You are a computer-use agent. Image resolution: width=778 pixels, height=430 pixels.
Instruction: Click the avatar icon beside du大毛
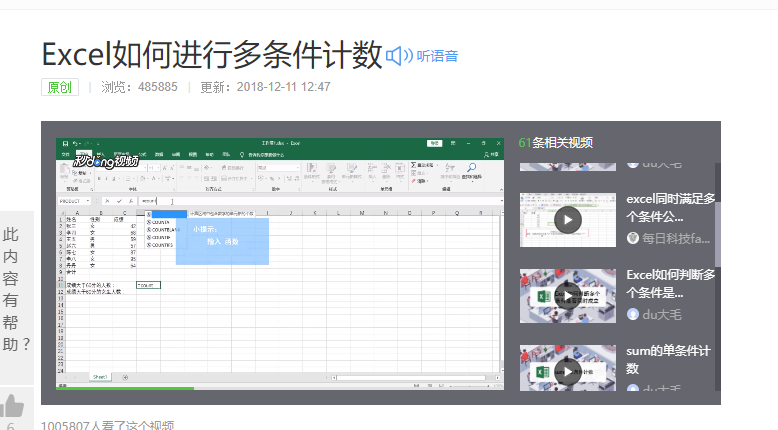(633, 314)
